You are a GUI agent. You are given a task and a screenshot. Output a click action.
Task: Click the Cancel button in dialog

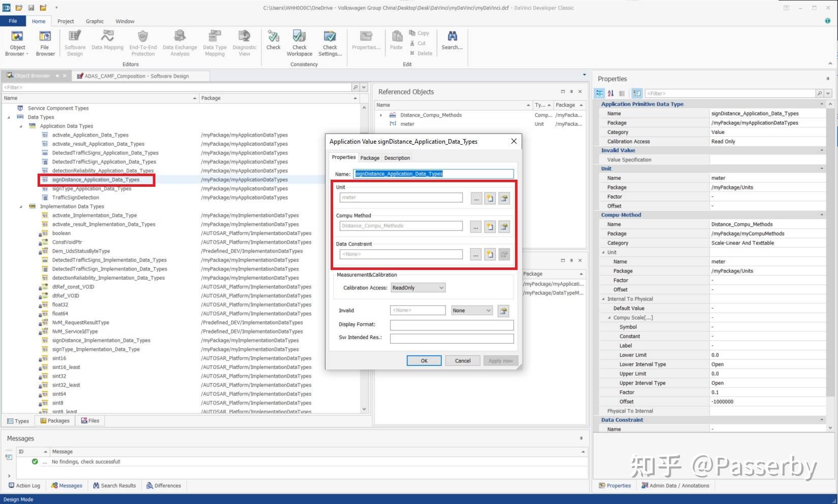click(463, 361)
